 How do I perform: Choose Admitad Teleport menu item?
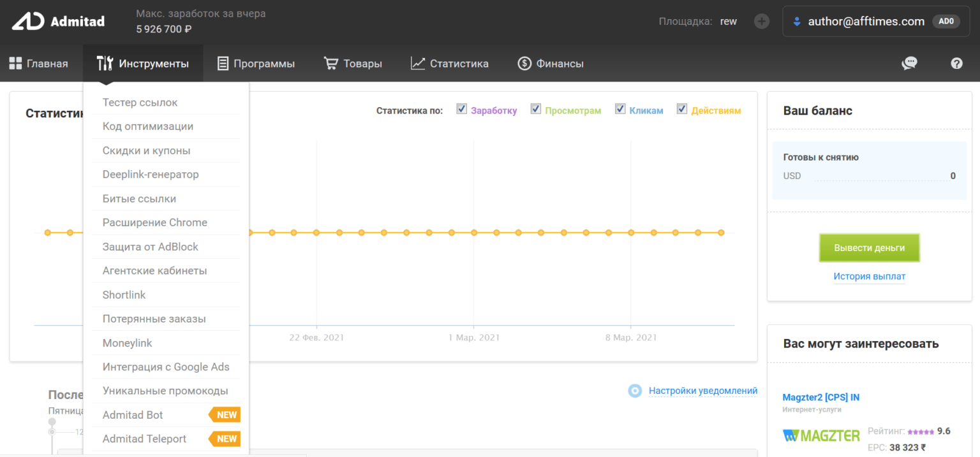pyautogui.click(x=145, y=439)
